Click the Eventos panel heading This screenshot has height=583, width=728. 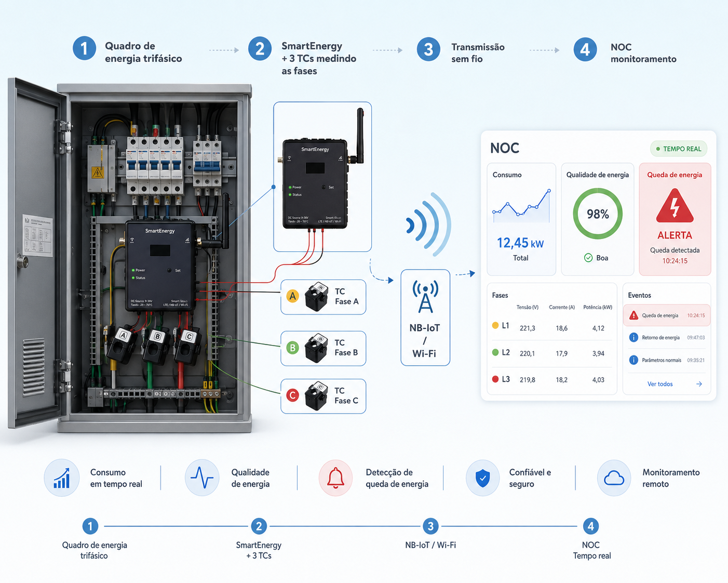point(639,295)
